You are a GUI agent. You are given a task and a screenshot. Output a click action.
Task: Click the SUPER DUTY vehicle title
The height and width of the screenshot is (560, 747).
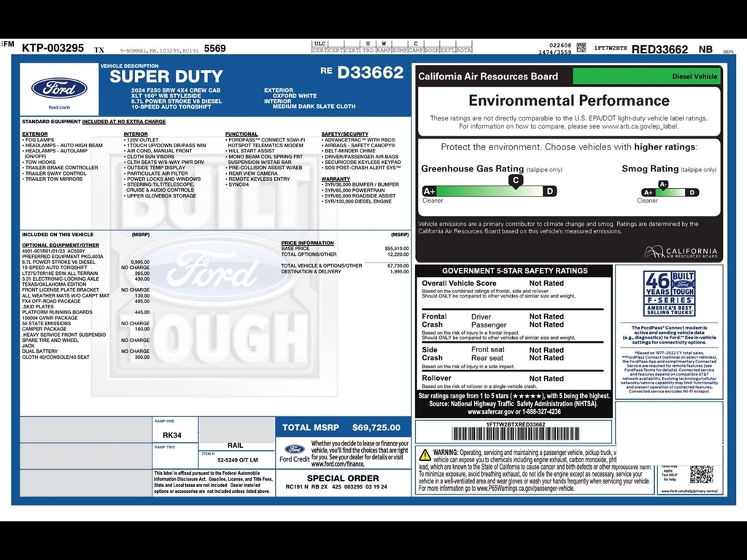click(x=166, y=77)
